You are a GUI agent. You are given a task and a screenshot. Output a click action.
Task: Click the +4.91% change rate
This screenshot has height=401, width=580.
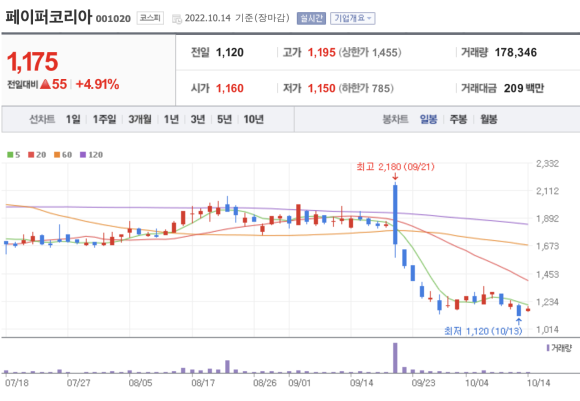[x=97, y=84]
